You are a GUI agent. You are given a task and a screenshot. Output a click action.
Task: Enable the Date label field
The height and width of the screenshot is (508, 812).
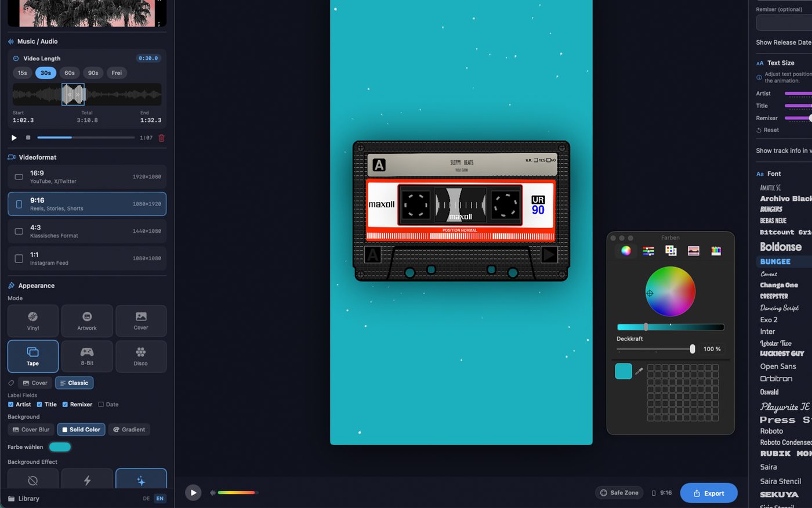pyautogui.click(x=100, y=404)
